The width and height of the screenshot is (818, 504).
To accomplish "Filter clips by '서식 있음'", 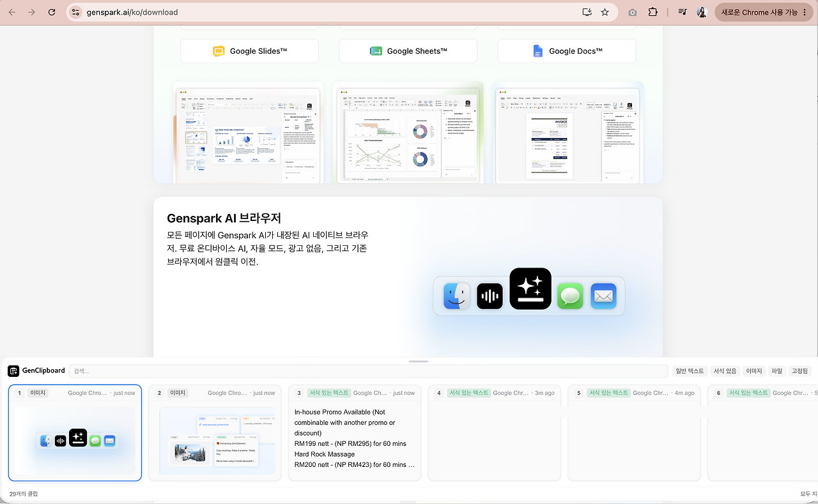I will click(x=725, y=371).
